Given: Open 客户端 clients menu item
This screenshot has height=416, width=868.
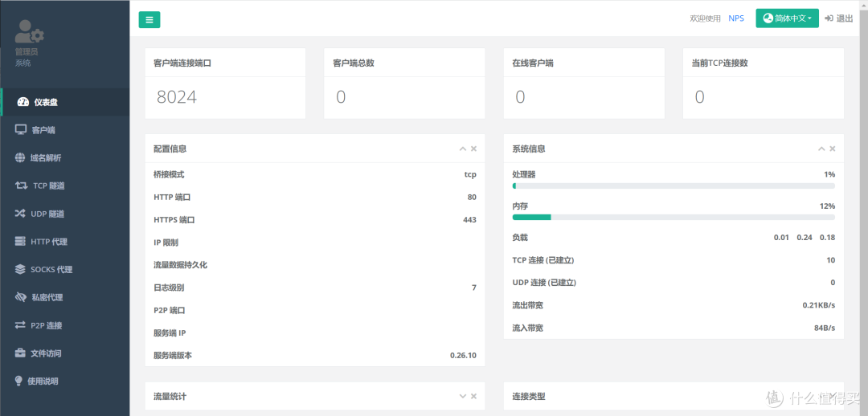Looking at the screenshot, I should click(65, 130).
